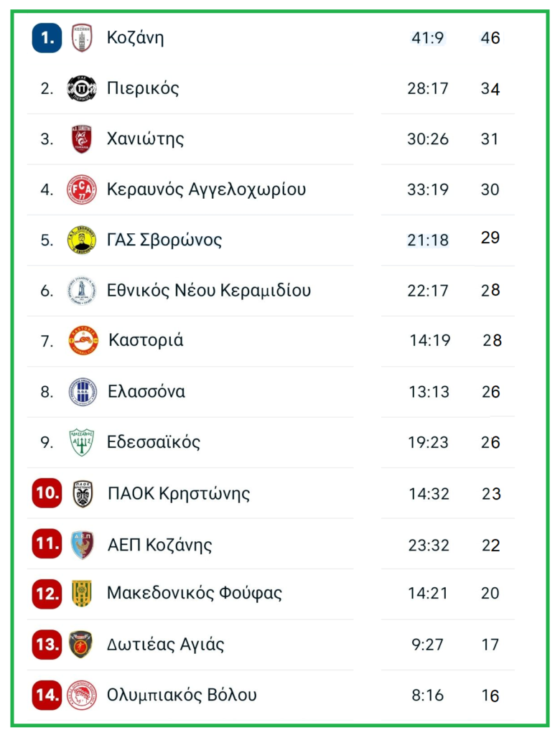
Task: Click the Πιερικός club logo
Action: click(x=82, y=89)
